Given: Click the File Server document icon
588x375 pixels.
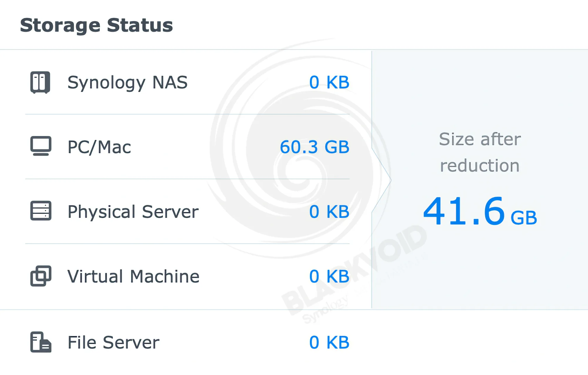Looking at the screenshot, I should (x=41, y=342).
